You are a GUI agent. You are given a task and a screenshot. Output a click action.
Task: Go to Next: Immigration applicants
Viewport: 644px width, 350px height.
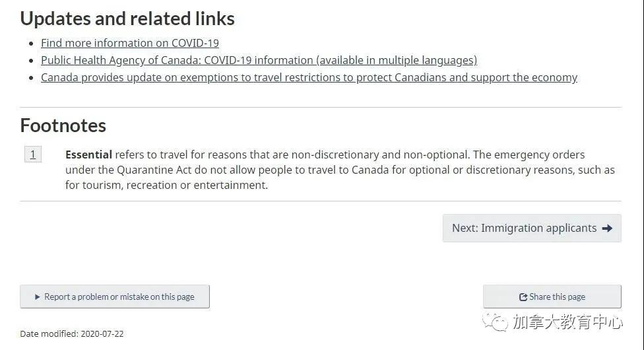(x=532, y=228)
